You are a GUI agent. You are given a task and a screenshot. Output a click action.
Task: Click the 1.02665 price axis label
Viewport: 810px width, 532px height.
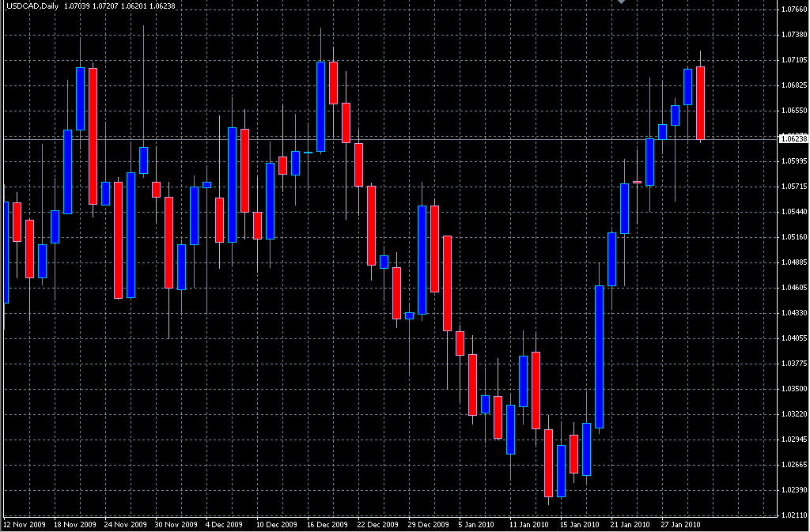pyautogui.click(x=794, y=464)
